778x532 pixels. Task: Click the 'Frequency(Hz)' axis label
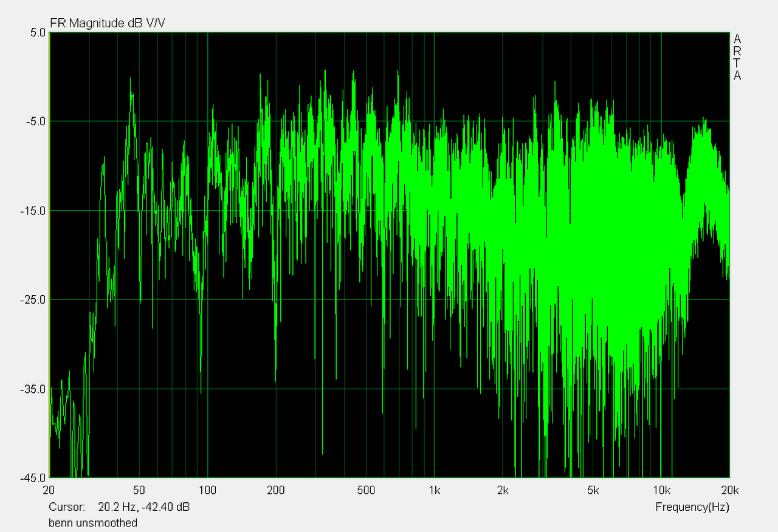tap(692, 506)
